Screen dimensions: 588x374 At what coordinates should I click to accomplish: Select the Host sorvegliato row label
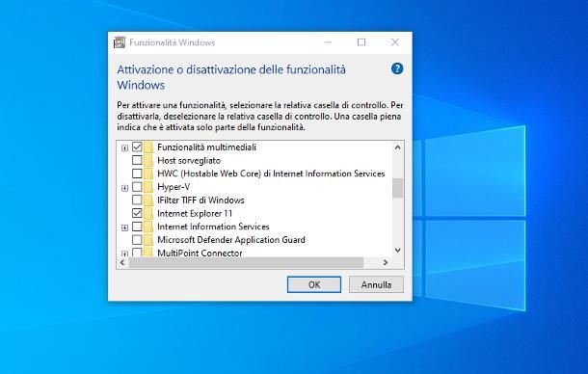click(x=189, y=161)
